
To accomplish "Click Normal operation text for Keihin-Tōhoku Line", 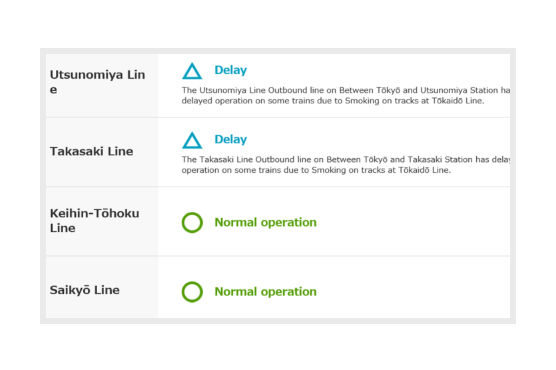I will point(266,222).
